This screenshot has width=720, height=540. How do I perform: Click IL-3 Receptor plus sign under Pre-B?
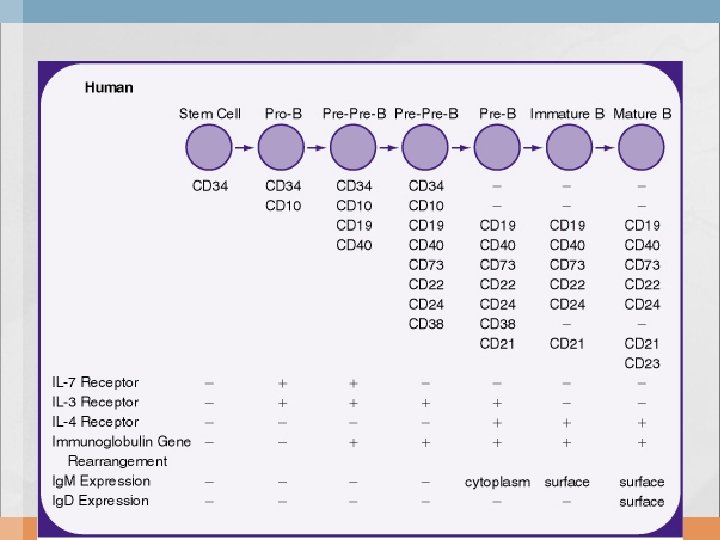[497, 403]
